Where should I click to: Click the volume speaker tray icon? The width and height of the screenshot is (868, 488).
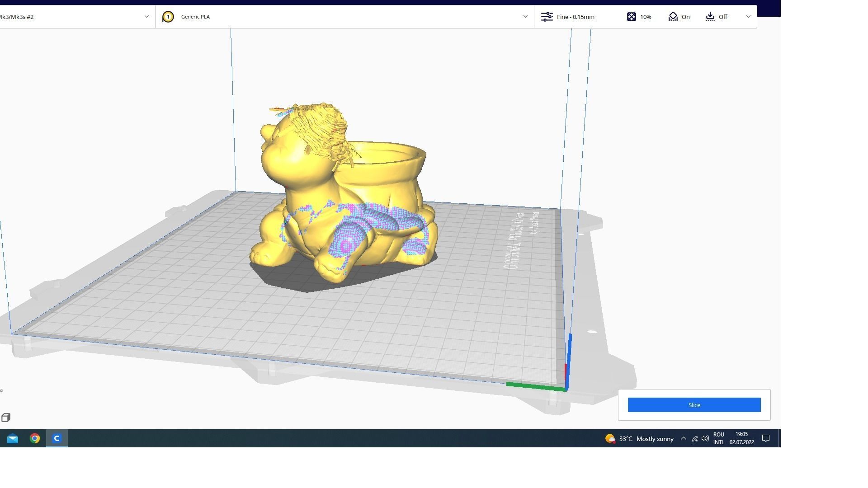(705, 439)
